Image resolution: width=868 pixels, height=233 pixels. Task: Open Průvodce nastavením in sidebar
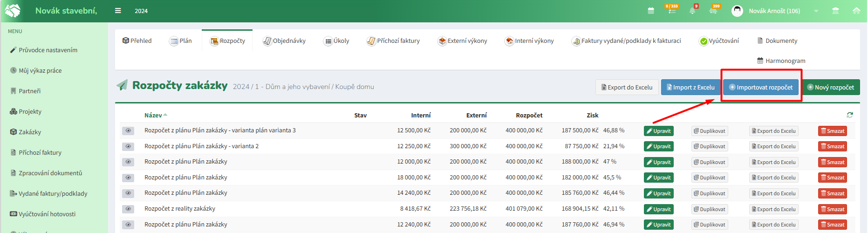(44, 50)
